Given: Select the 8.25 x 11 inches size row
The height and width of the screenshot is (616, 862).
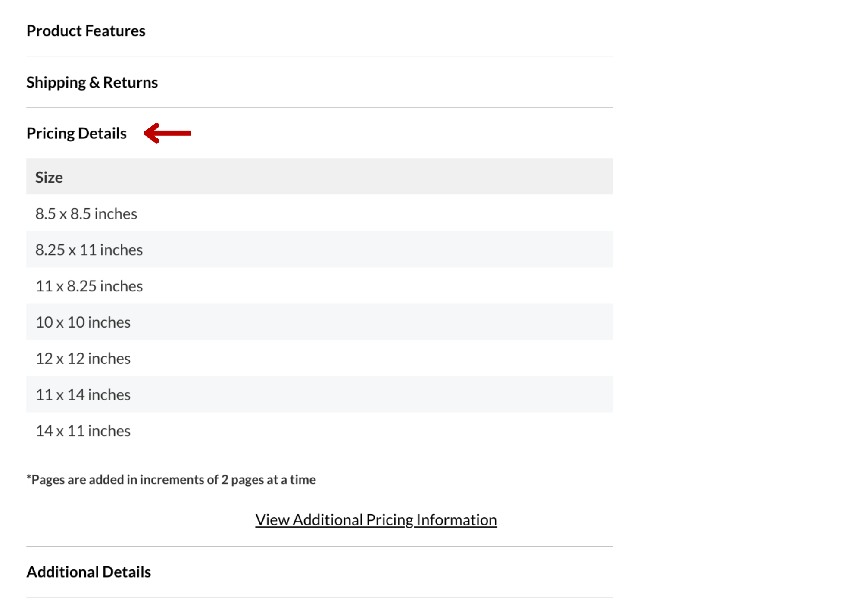Looking at the screenshot, I should [89, 249].
